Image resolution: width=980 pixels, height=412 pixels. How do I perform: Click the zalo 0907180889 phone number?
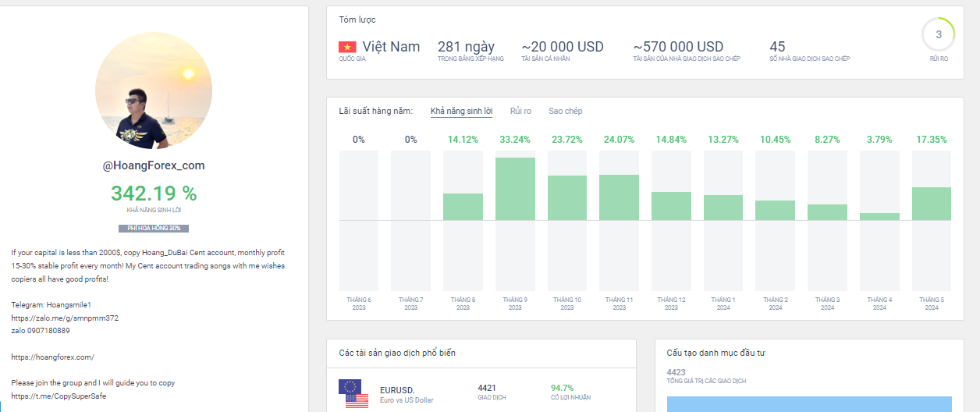(41, 331)
